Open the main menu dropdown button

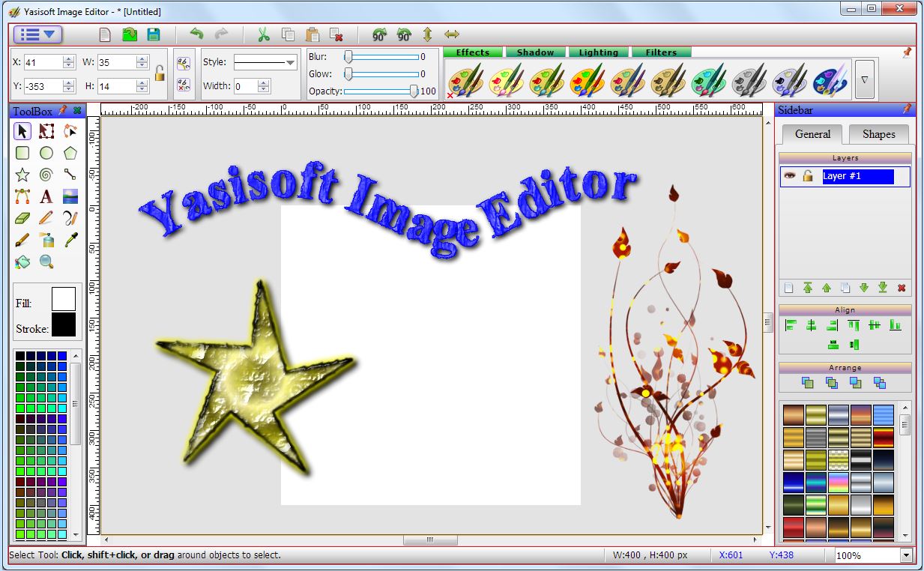37,34
